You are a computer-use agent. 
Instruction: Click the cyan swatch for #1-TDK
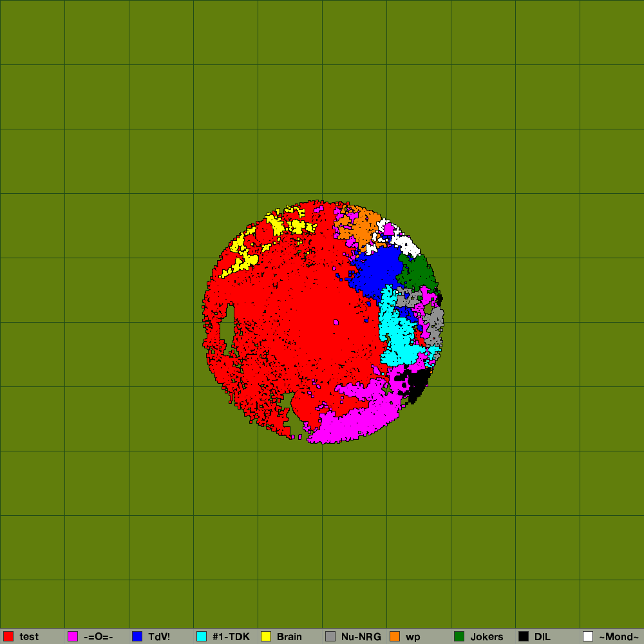tap(202, 636)
